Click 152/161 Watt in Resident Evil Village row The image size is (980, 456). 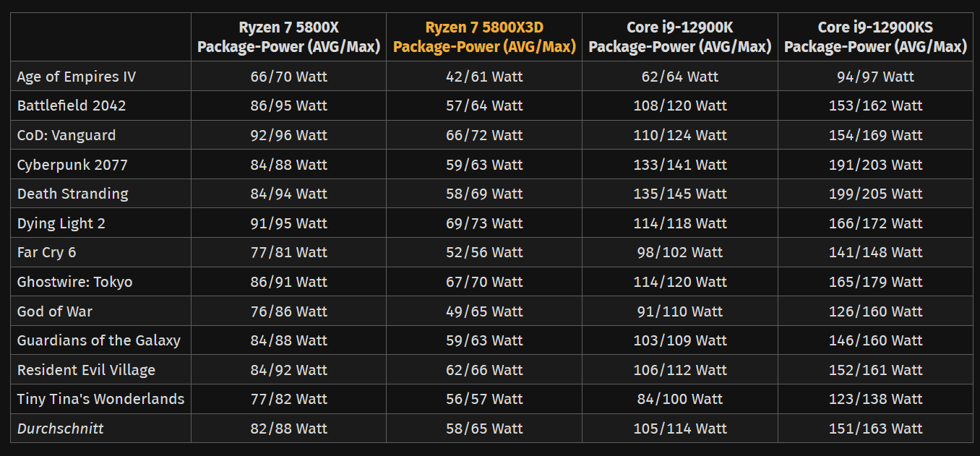875,370
